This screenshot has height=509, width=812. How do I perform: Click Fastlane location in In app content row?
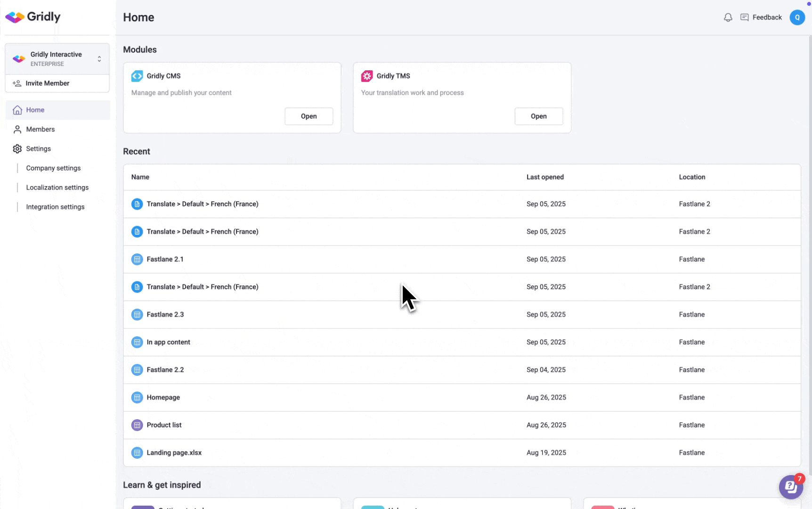pos(691,342)
